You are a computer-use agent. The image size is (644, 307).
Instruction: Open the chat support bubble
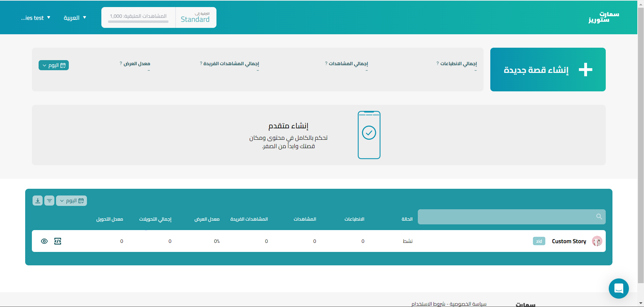coord(618,288)
